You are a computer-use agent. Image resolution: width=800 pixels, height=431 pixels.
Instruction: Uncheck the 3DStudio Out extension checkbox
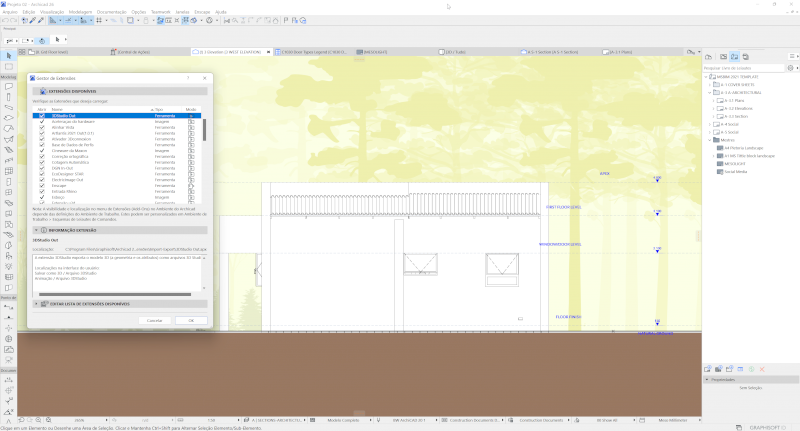[x=41, y=116]
